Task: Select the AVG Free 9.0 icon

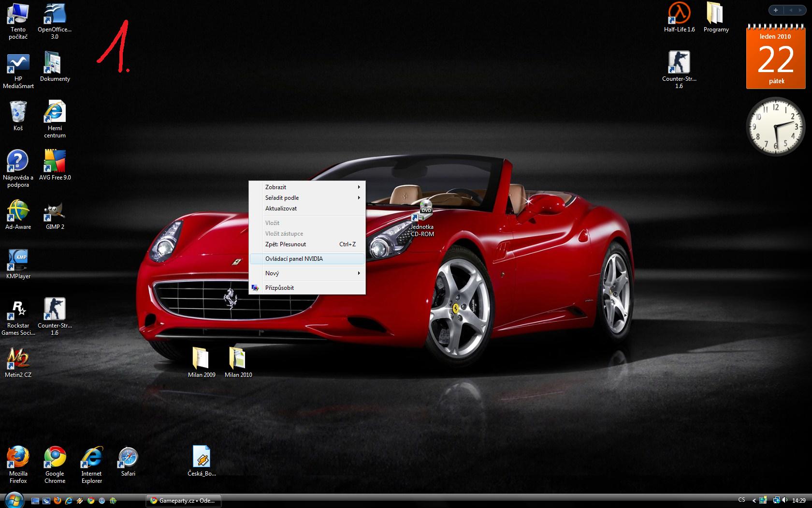Action: coord(55,165)
